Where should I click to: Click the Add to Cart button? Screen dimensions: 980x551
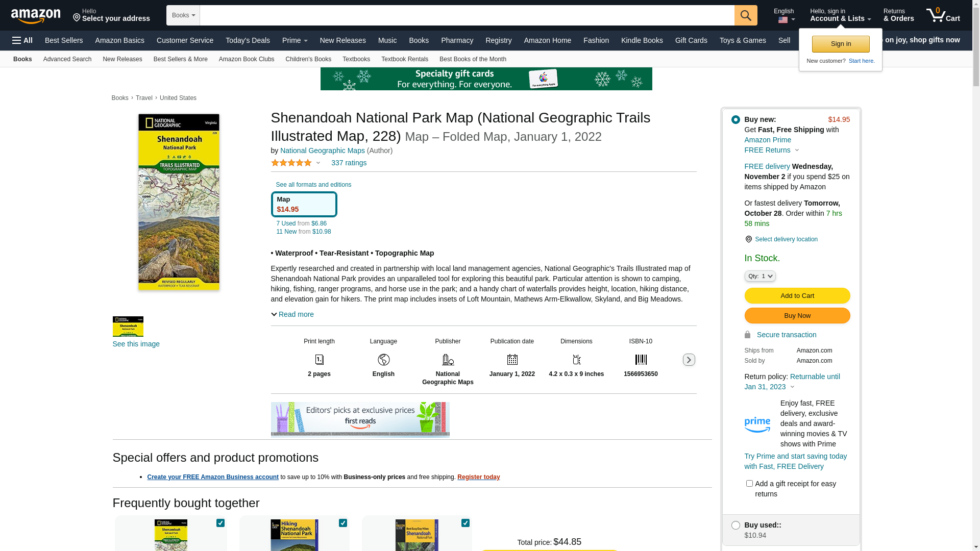tap(797, 296)
